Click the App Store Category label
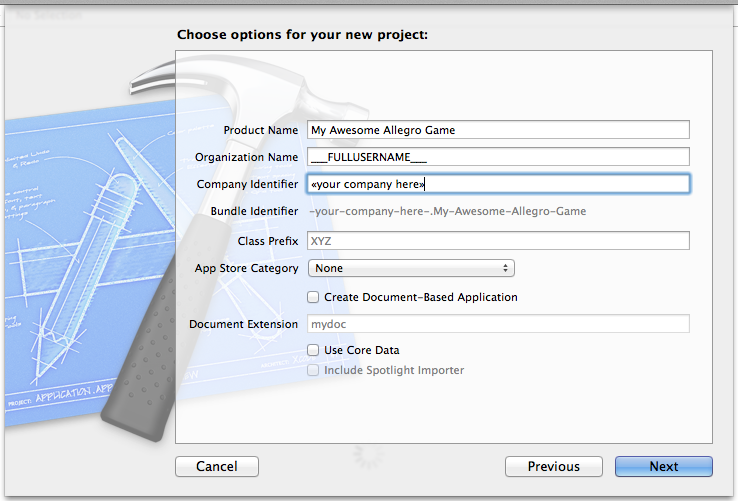 [x=246, y=268]
